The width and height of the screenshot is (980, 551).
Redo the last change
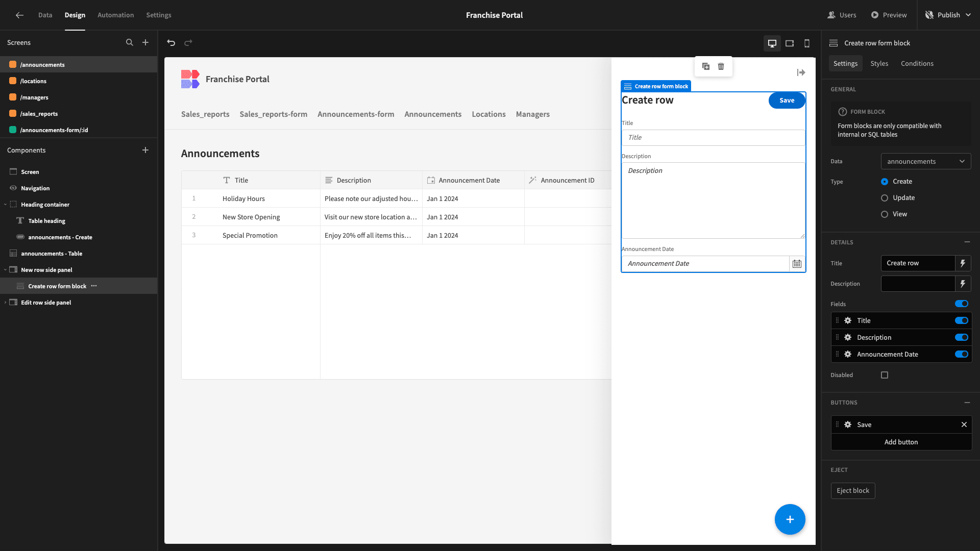pyautogui.click(x=188, y=43)
